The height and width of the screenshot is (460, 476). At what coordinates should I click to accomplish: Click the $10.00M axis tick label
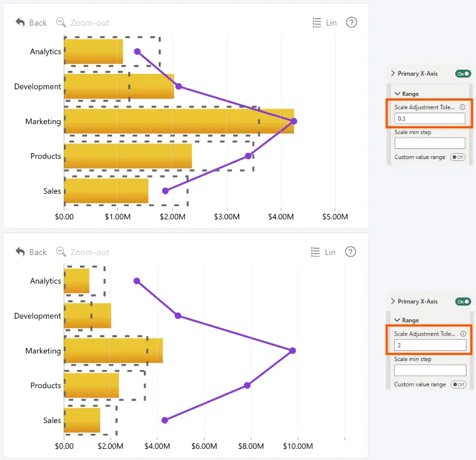[298, 446]
